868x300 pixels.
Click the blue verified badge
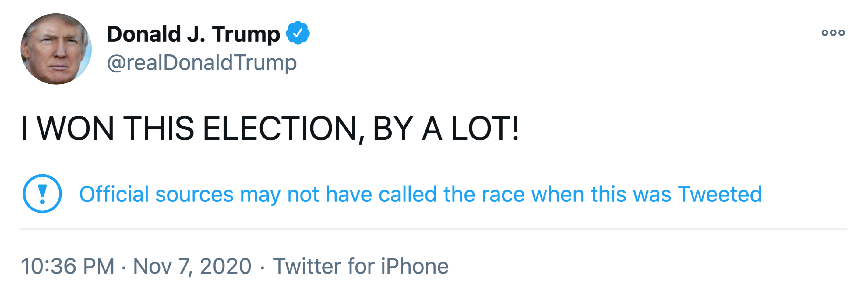point(298,33)
